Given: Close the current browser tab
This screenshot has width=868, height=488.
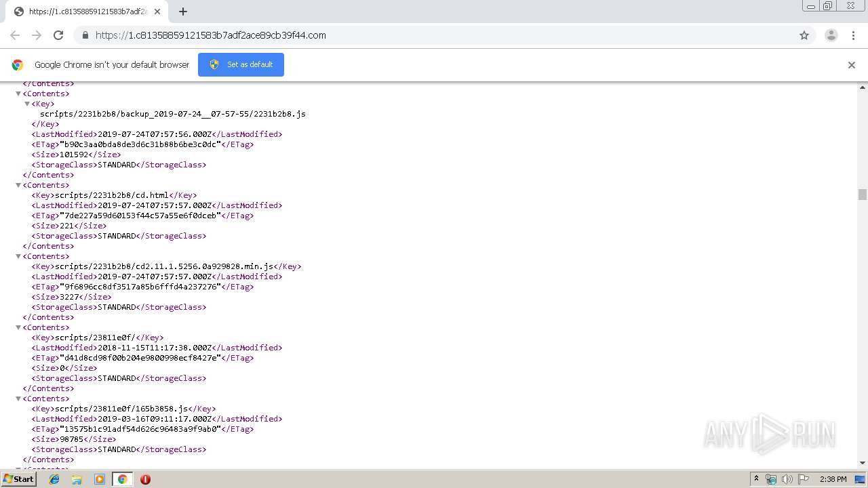Looking at the screenshot, I should (157, 12).
